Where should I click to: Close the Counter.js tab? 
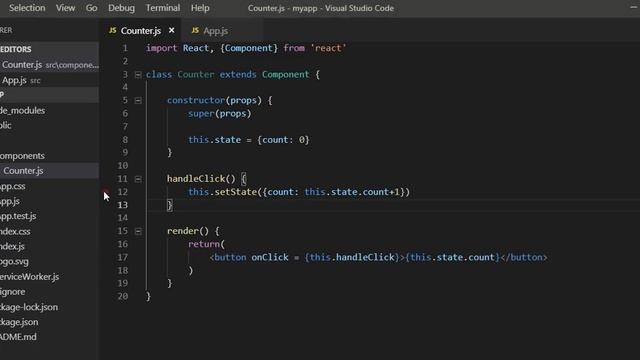tap(171, 30)
